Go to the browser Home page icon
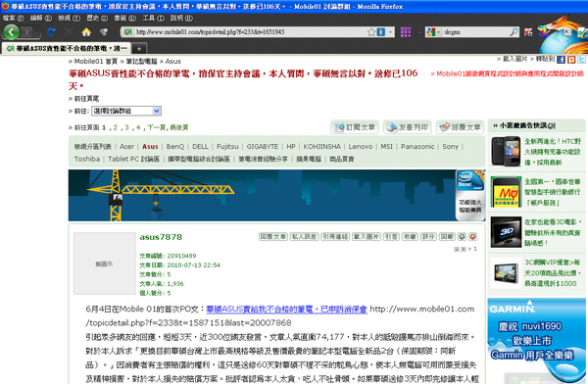The image size is (588, 384). coord(86,32)
